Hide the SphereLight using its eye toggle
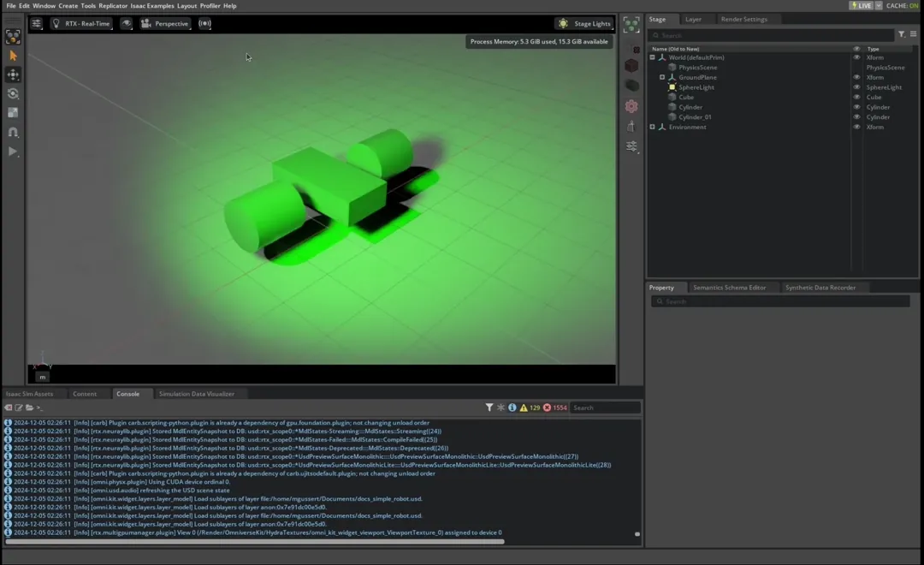 tap(856, 86)
